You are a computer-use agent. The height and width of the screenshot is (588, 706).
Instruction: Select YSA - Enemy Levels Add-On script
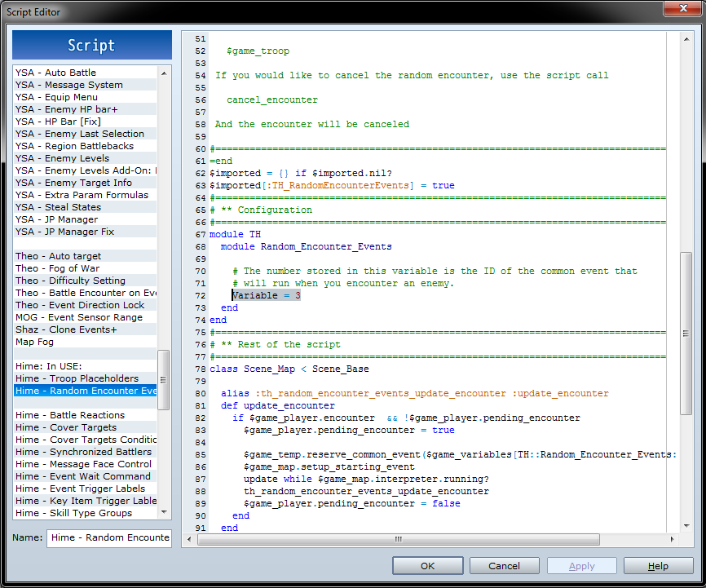(86, 170)
